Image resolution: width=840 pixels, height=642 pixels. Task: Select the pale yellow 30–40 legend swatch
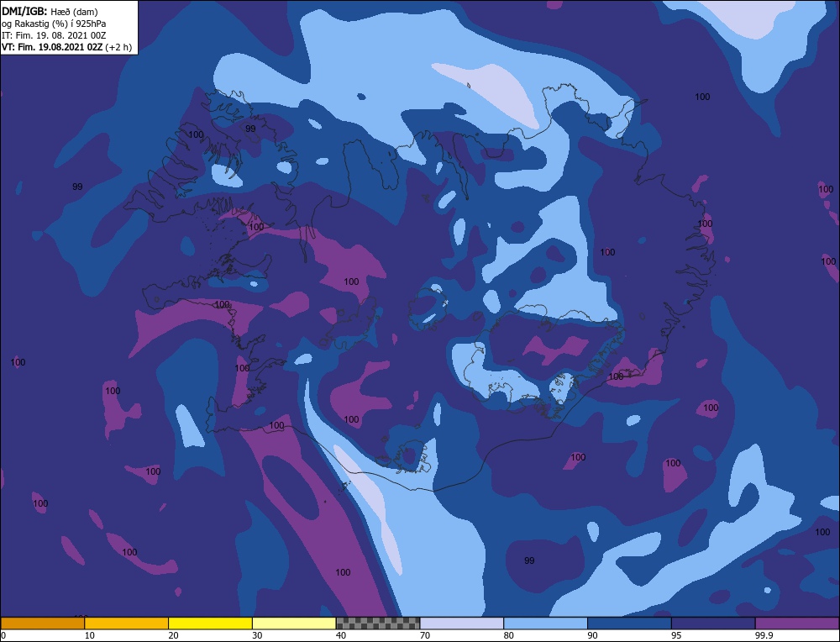point(294,624)
